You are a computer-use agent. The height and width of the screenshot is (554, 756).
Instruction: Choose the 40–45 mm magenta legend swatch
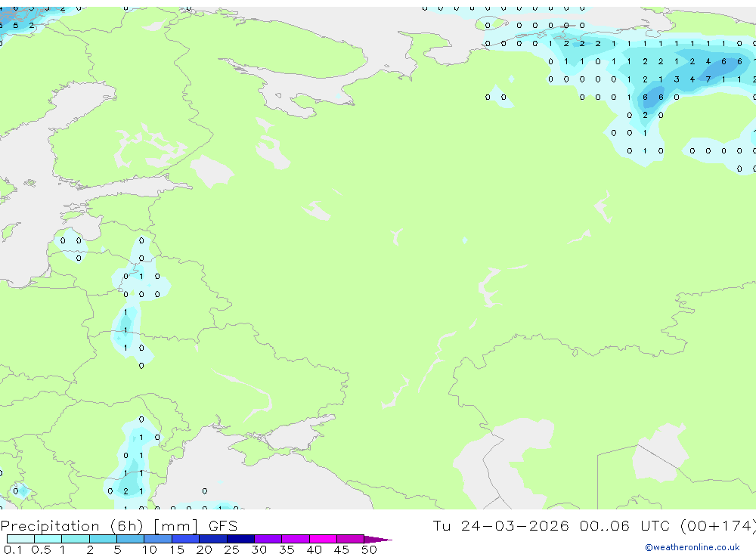pos(323,539)
